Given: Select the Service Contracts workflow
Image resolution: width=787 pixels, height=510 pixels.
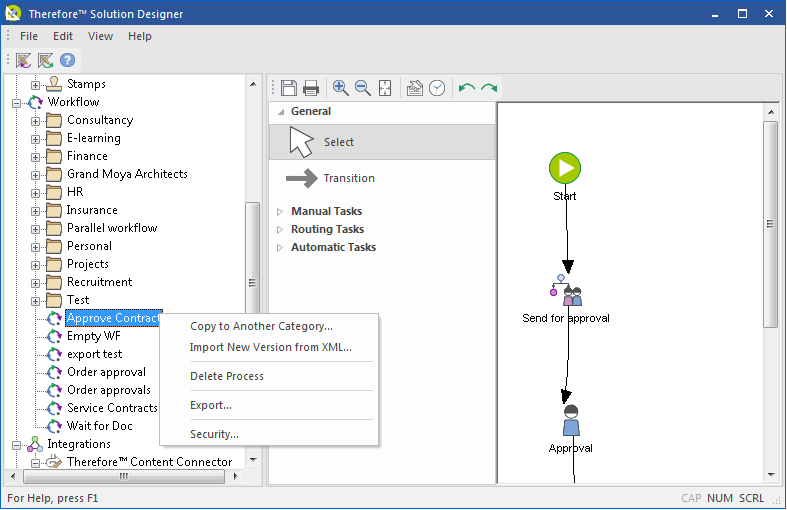Looking at the screenshot, I should pos(112,408).
